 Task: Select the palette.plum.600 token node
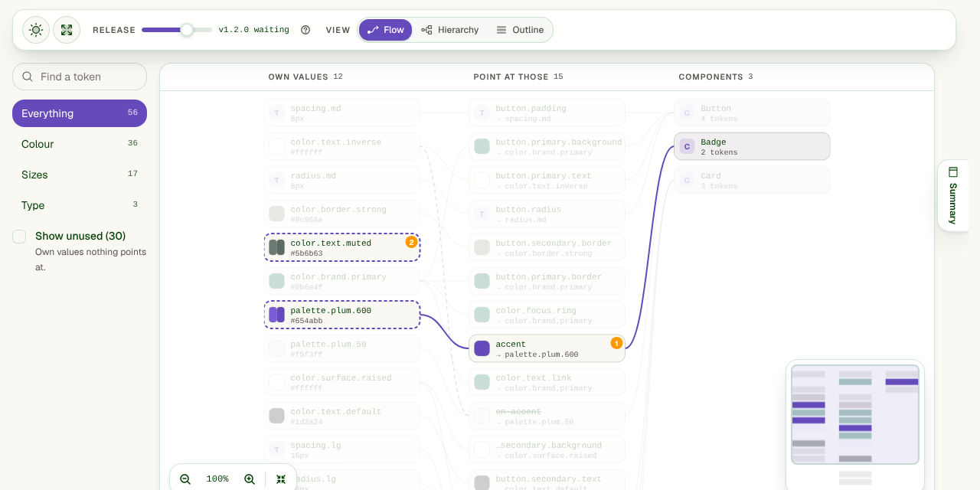click(342, 315)
